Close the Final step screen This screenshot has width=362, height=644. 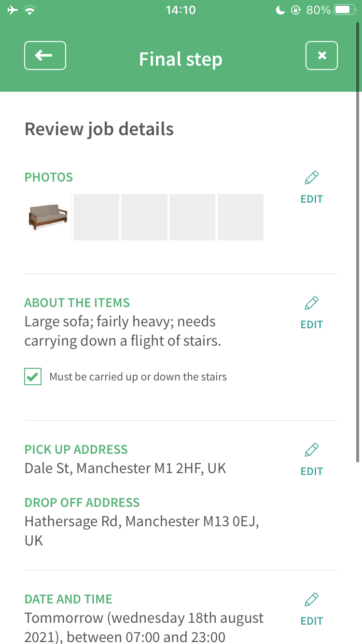point(321,56)
